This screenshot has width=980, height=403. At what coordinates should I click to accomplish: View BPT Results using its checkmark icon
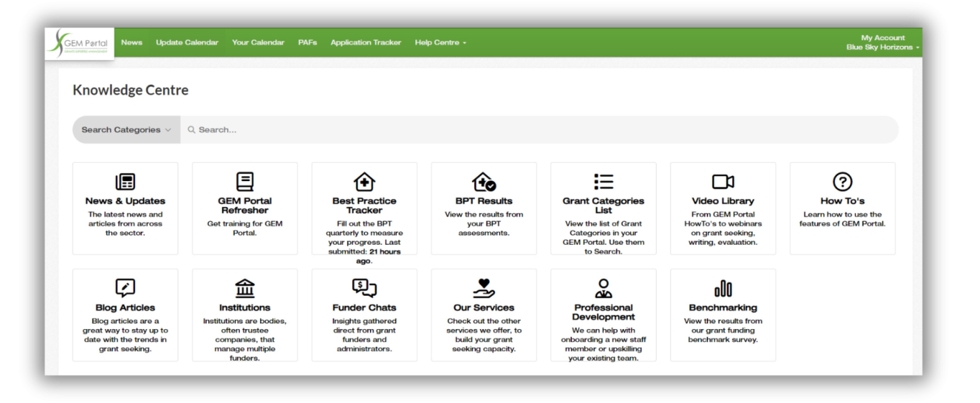tap(483, 181)
